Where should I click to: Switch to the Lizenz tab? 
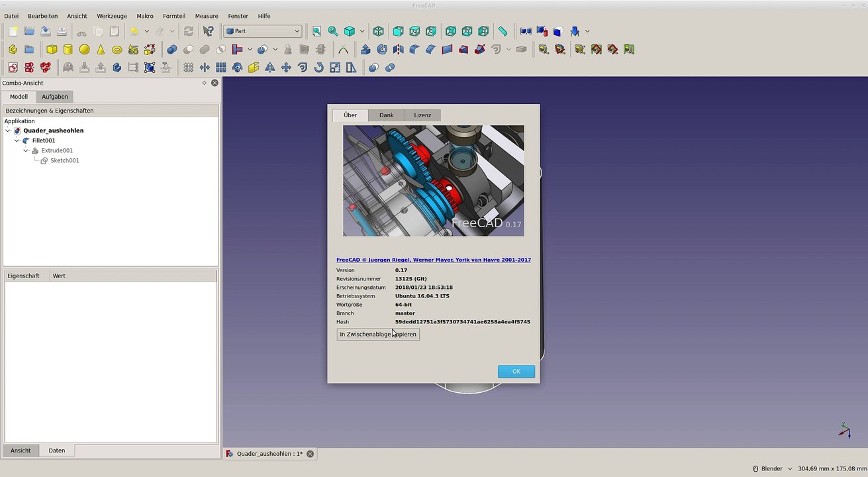click(x=422, y=115)
